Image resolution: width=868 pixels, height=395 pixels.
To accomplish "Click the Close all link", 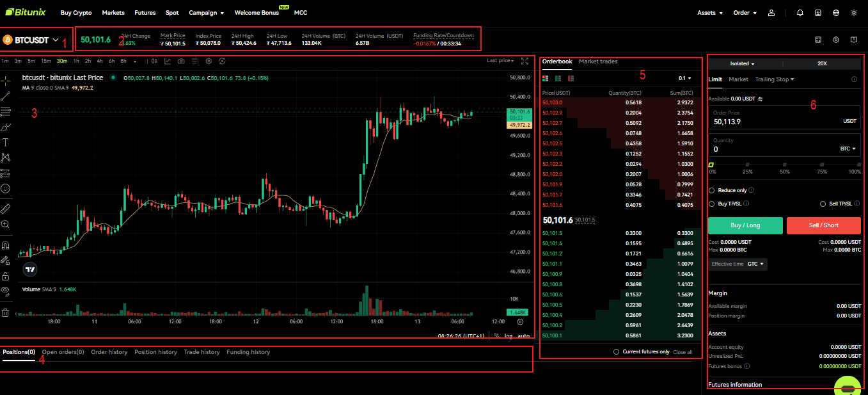I will pos(683,352).
